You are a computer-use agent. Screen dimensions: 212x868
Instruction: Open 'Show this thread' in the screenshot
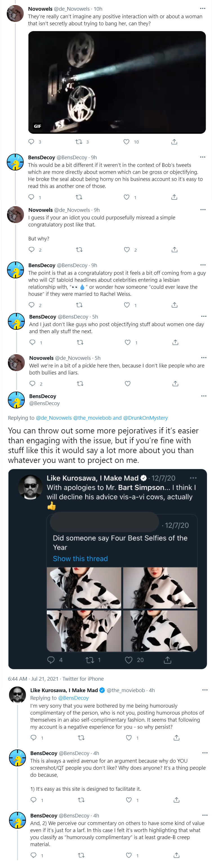coord(80,559)
